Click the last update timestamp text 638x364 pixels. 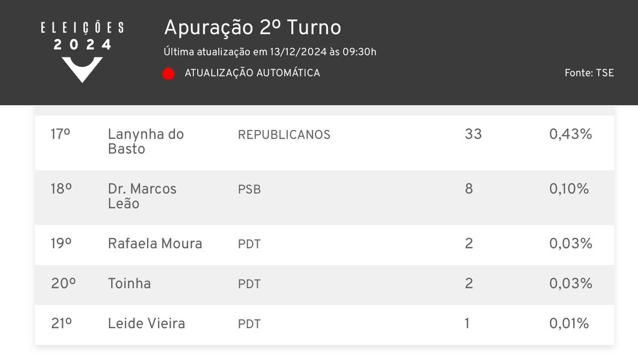(270, 52)
